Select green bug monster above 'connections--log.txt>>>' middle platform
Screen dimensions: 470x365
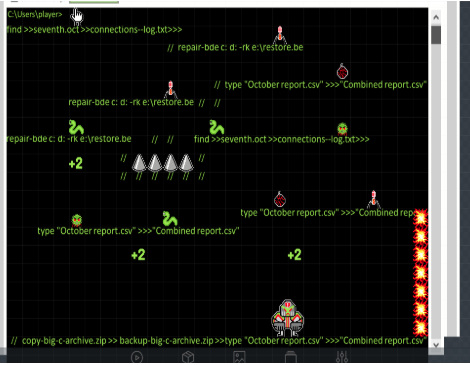click(342, 129)
